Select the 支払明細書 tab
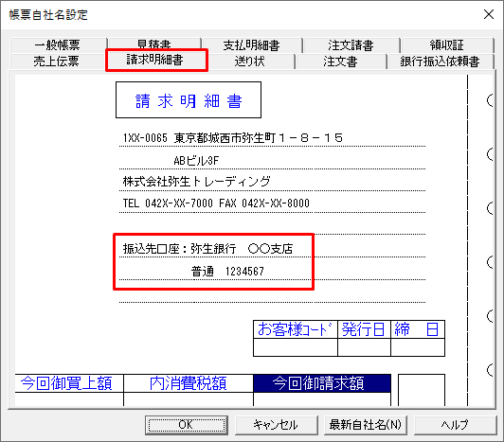This screenshot has height=442, width=504. click(x=252, y=45)
